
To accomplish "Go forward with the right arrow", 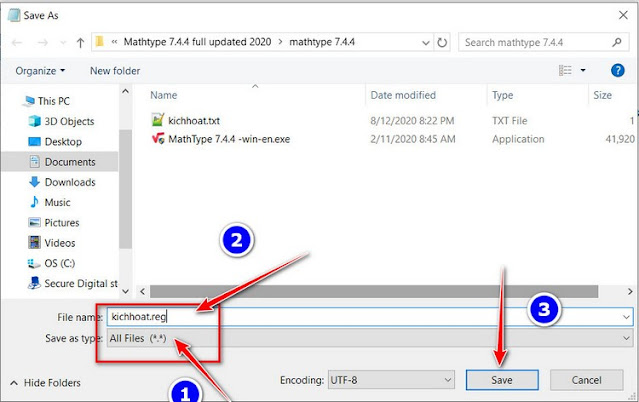I will (42, 42).
